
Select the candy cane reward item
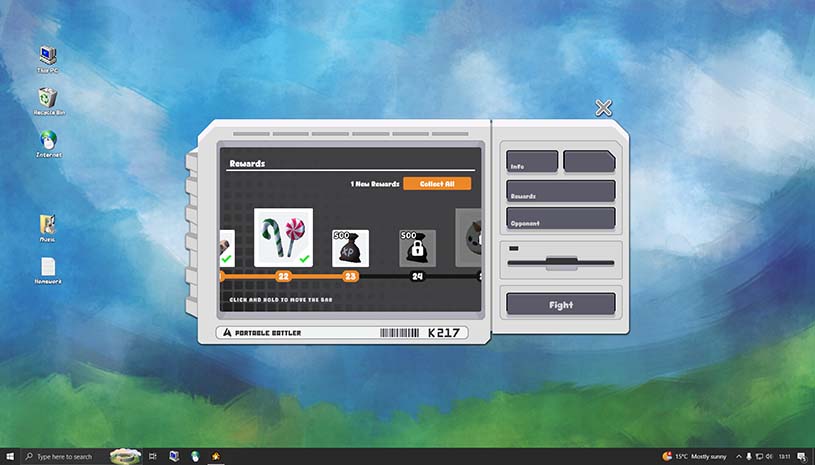tap(283, 238)
